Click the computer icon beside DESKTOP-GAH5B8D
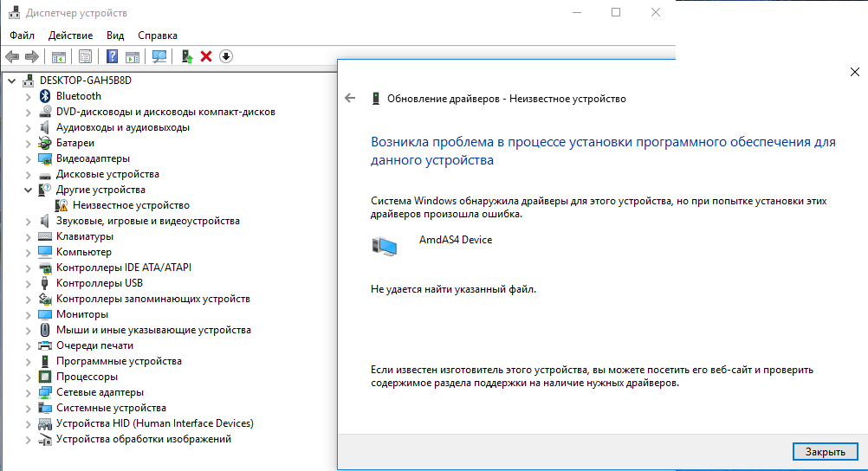Viewport: 868px width, 471px height. pos(29,81)
